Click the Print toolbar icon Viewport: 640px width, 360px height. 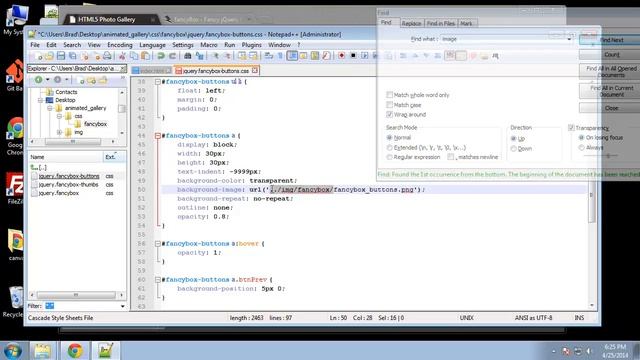107,56
